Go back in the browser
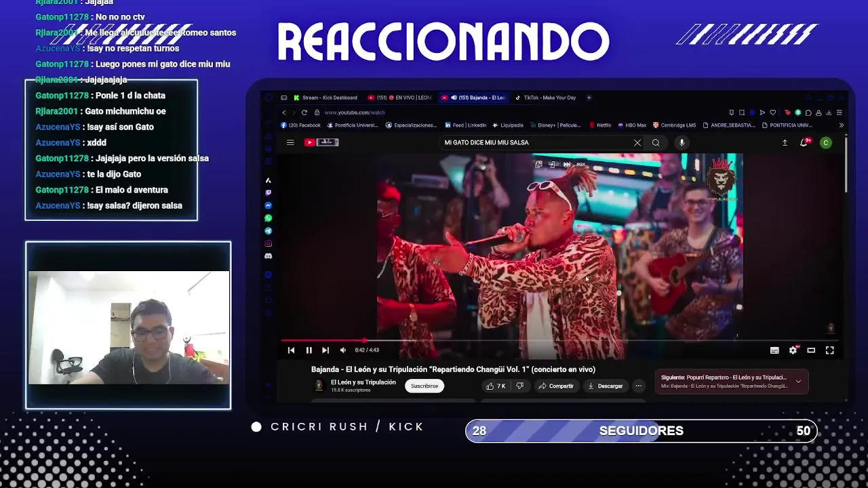868x488 pixels. [284, 113]
